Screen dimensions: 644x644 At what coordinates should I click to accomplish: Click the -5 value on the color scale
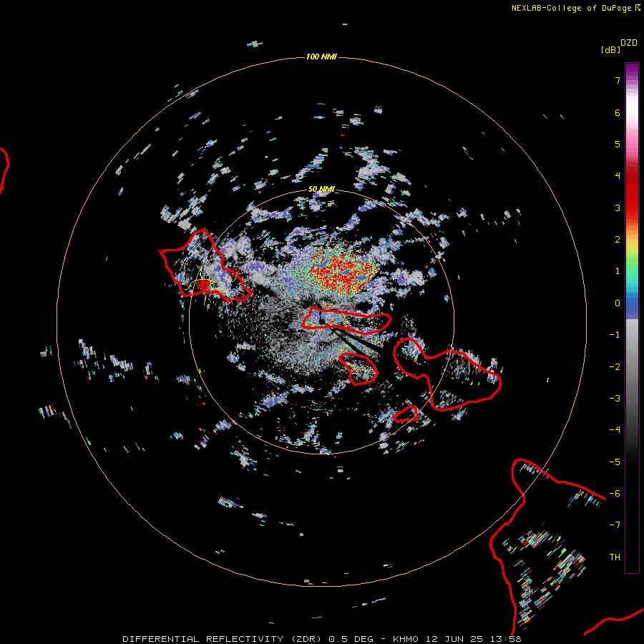point(615,462)
